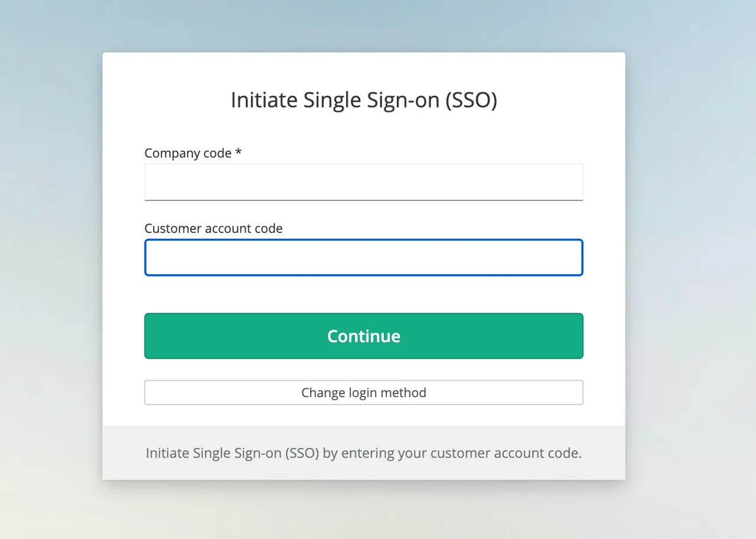The height and width of the screenshot is (539, 756).
Task: Click the Company code label
Action: click(188, 152)
